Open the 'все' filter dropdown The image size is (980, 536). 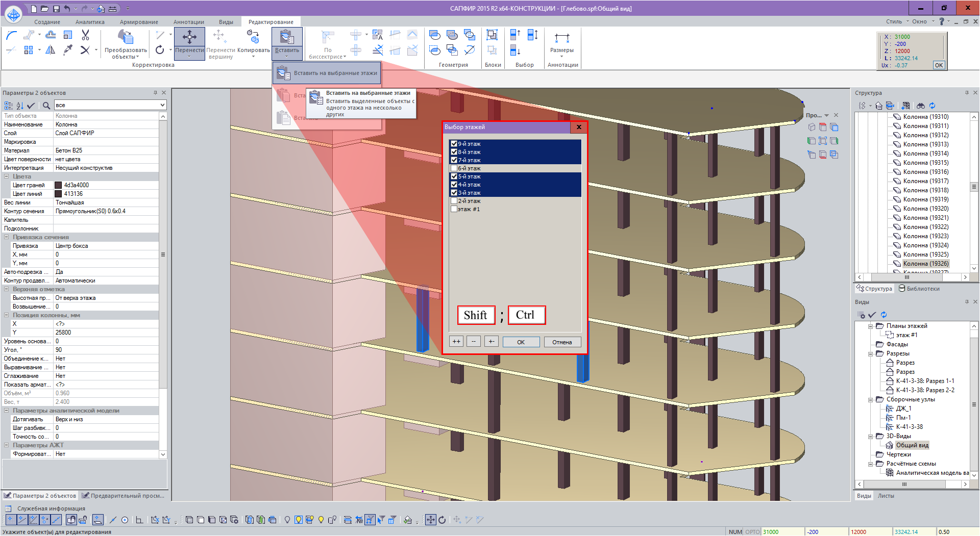pyautogui.click(x=162, y=105)
